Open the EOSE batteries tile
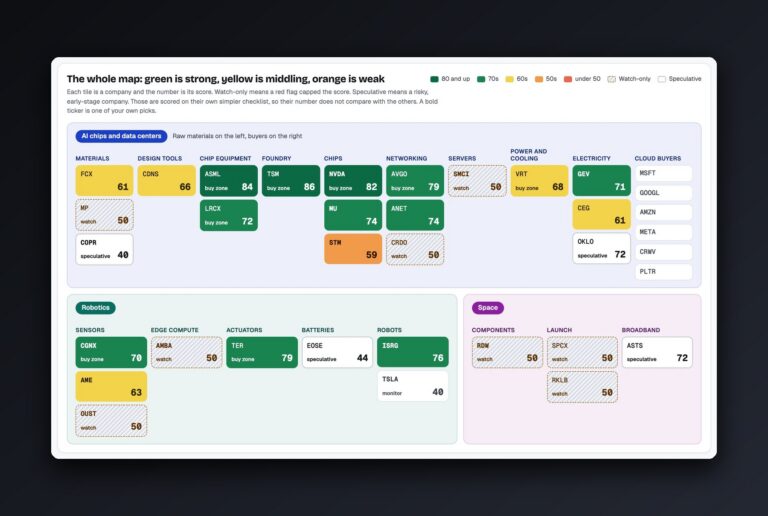 coord(337,352)
